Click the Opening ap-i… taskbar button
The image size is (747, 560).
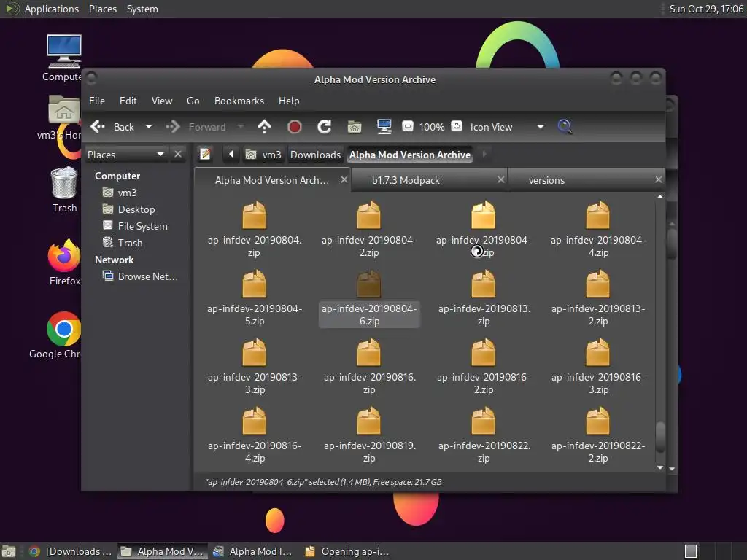[x=347, y=551]
